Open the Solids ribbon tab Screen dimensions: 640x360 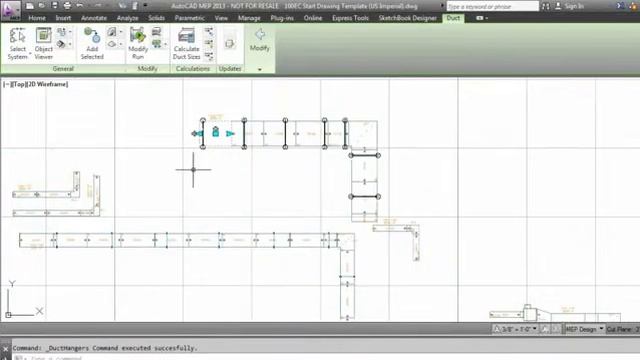pyautogui.click(x=156, y=18)
